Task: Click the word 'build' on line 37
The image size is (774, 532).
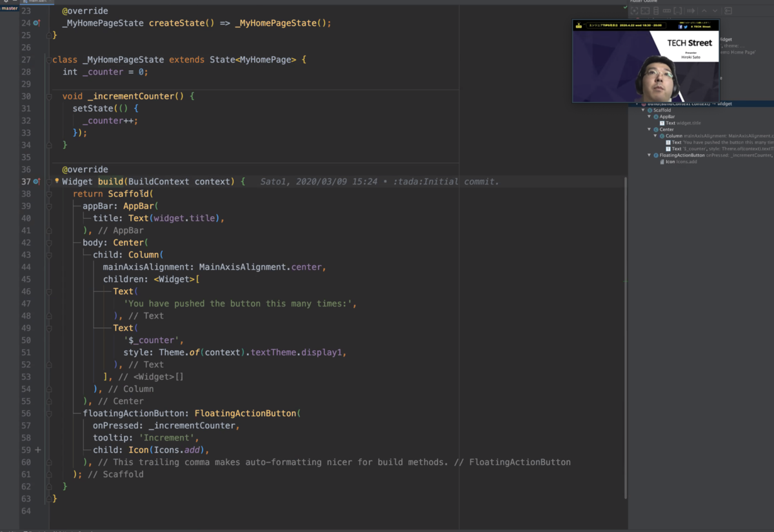Action: pos(110,182)
